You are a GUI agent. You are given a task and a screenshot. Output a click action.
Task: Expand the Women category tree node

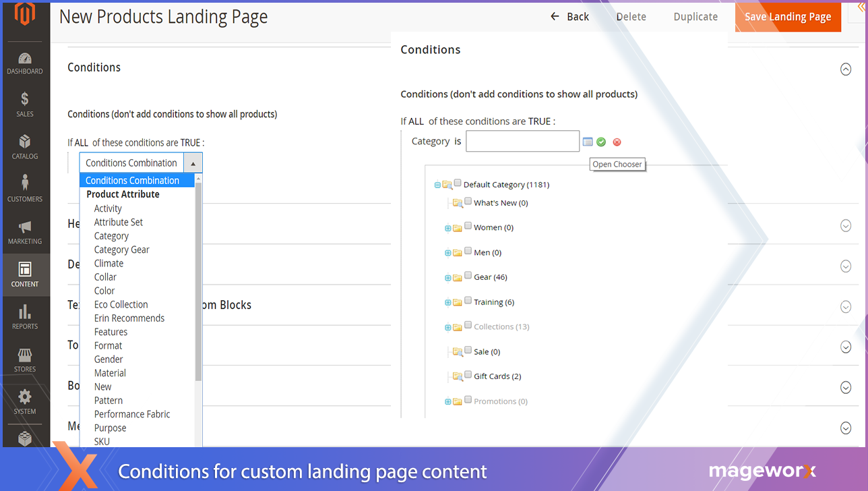[447, 229]
